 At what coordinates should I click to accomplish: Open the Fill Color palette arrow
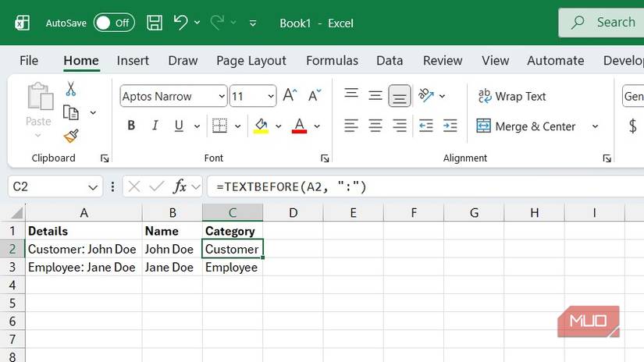(x=279, y=126)
